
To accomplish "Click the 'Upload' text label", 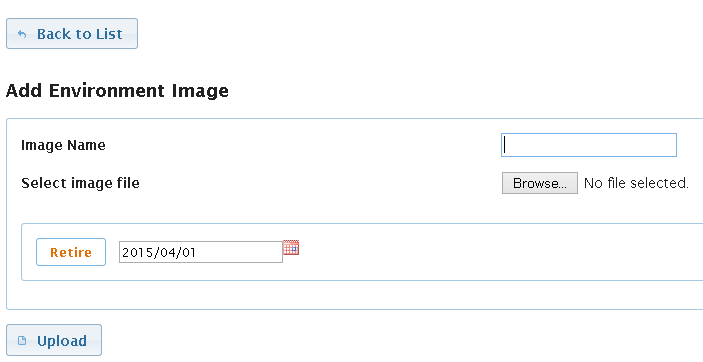I will point(62,341).
